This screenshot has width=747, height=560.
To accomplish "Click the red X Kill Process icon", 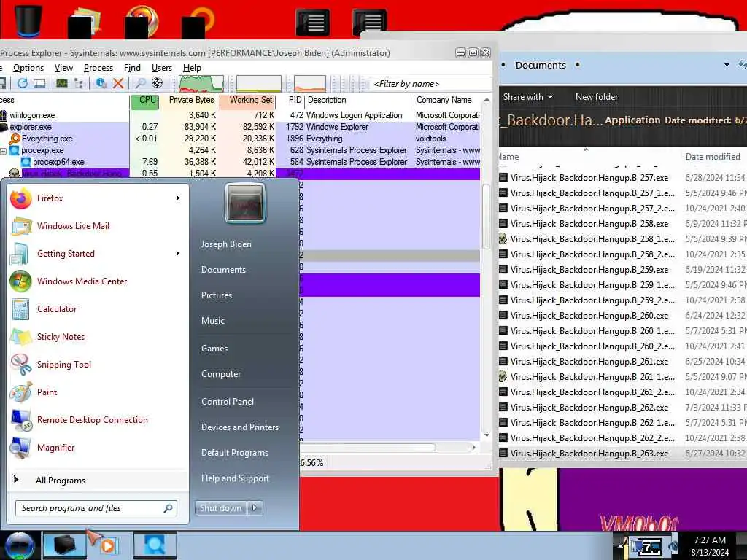I will 118,83.
